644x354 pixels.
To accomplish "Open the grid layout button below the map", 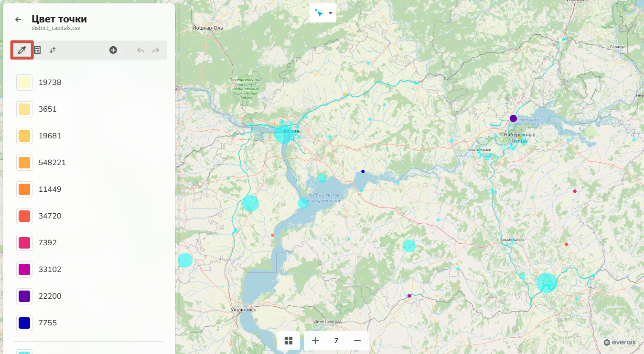I will pos(289,341).
